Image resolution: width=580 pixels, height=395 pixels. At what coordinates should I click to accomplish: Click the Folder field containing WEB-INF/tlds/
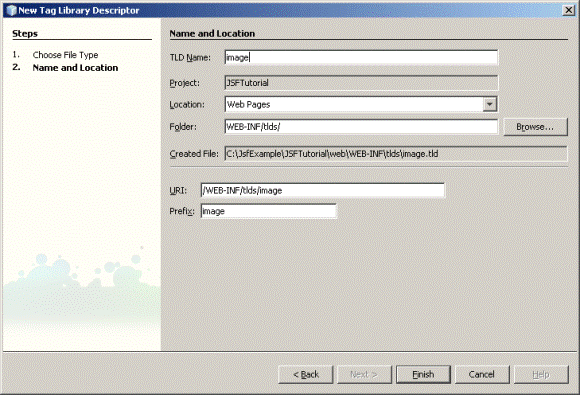point(361,126)
